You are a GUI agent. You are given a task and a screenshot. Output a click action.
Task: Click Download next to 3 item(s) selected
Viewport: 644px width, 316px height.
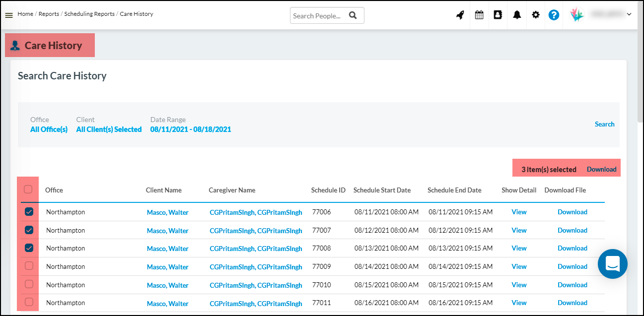point(601,169)
